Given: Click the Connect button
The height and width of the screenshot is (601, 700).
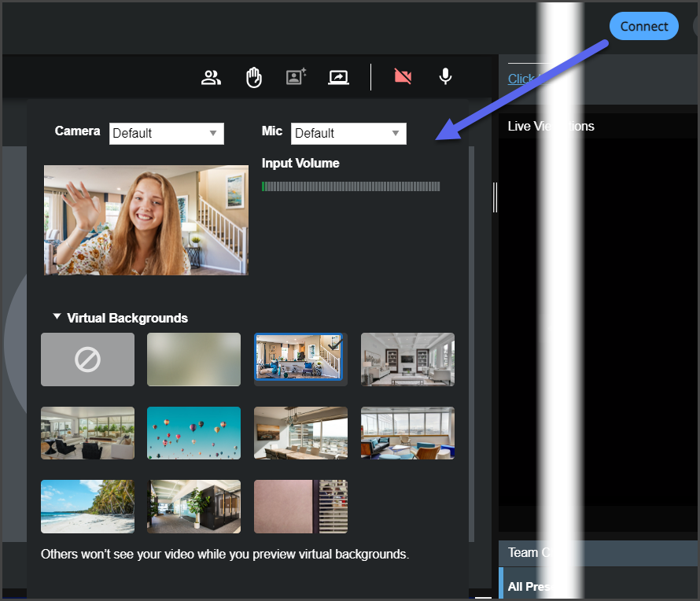Looking at the screenshot, I should pyautogui.click(x=643, y=26).
